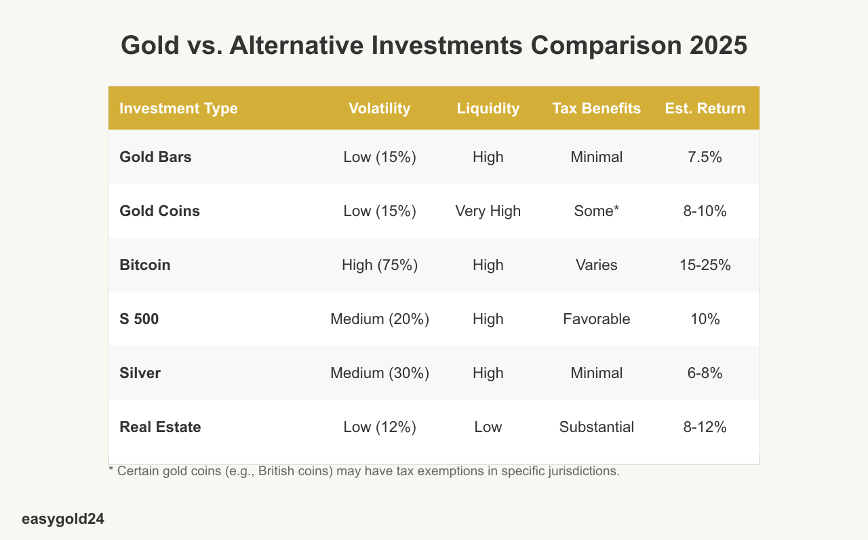Click Bitcoin's 15-25% estimated return
The image size is (868, 540).
[x=705, y=265]
